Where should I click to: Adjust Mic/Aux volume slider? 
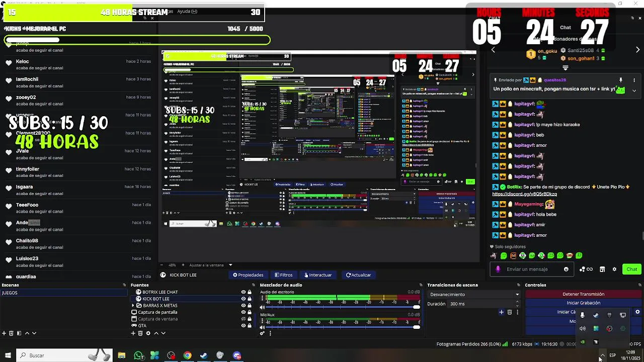point(343,327)
